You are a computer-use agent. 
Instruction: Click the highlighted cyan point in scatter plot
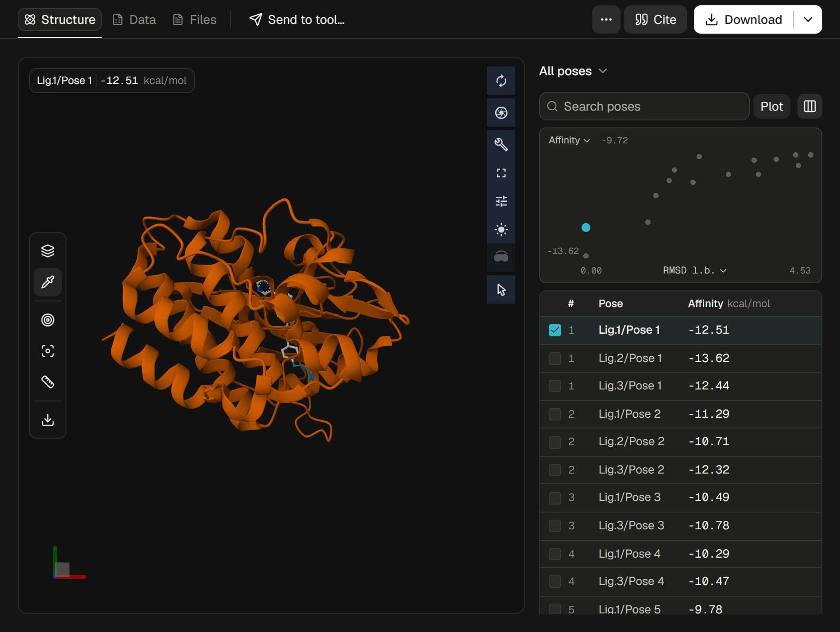coord(586,227)
